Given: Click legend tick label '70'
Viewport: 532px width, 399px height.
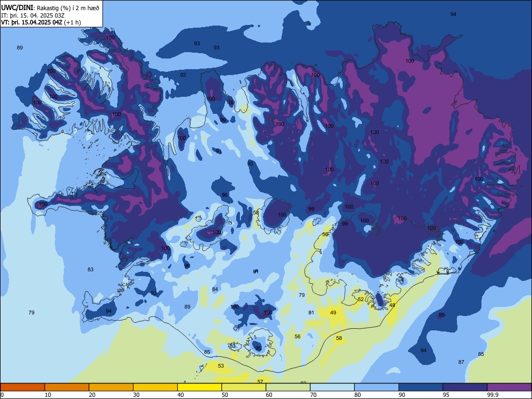Looking at the screenshot, I should tap(313, 395).
